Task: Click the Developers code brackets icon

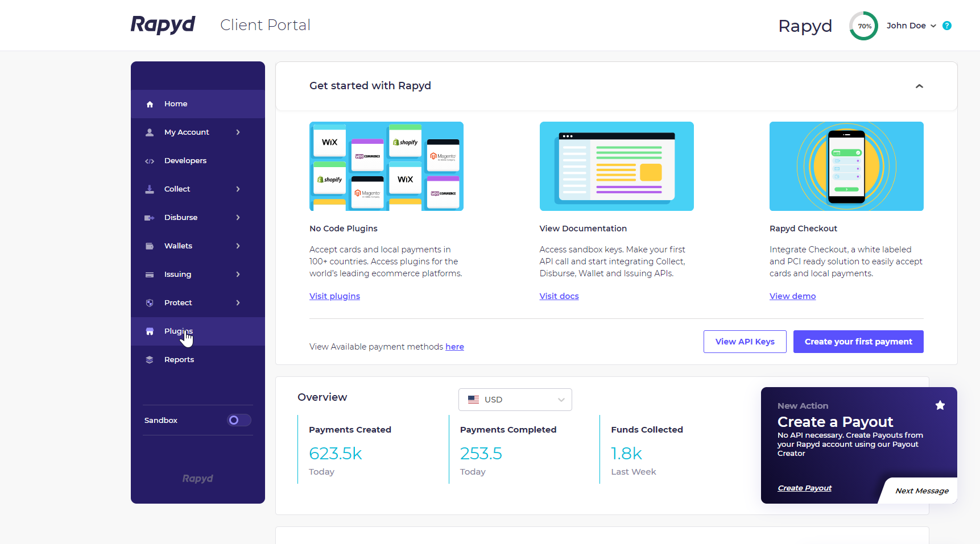Action: (x=150, y=161)
